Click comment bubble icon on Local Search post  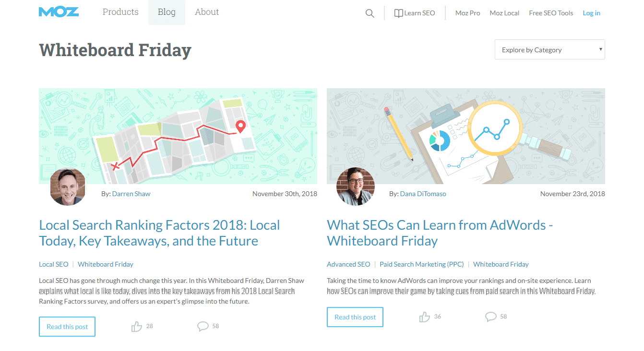coord(203,327)
